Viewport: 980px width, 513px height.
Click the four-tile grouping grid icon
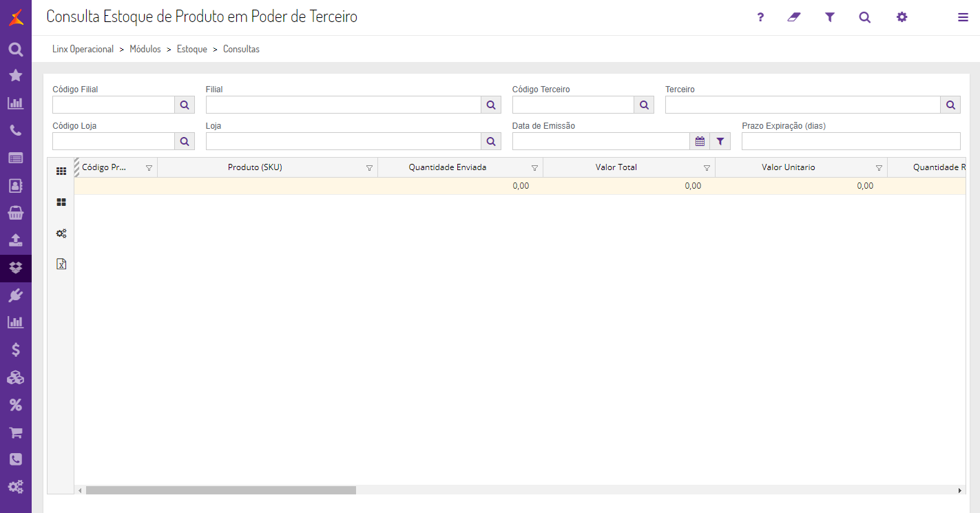61,202
